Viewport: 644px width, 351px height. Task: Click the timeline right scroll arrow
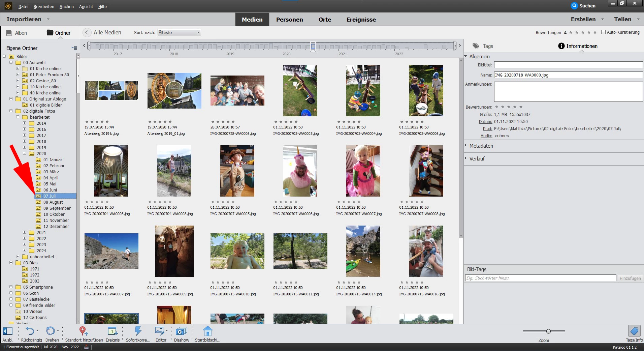(459, 45)
